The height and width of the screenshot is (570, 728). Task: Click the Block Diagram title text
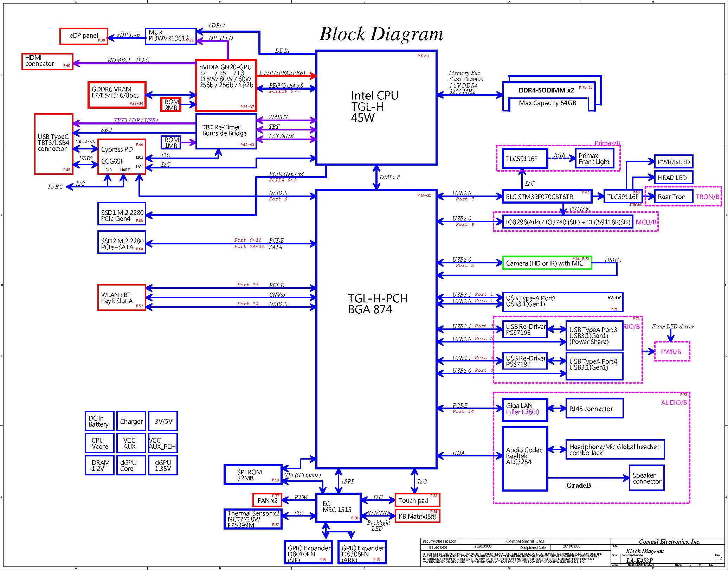point(381,34)
